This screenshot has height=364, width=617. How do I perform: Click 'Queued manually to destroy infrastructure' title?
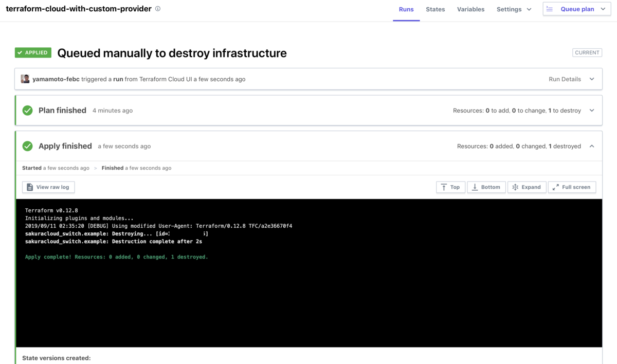tap(172, 53)
